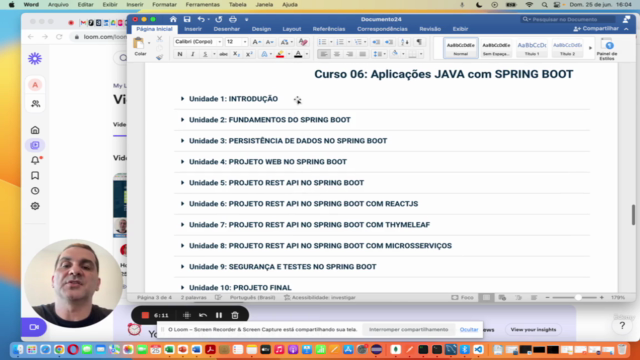This screenshot has width=640, height=360.
Task: Increase font size with the large A icon
Action: pyautogui.click(x=256, y=42)
